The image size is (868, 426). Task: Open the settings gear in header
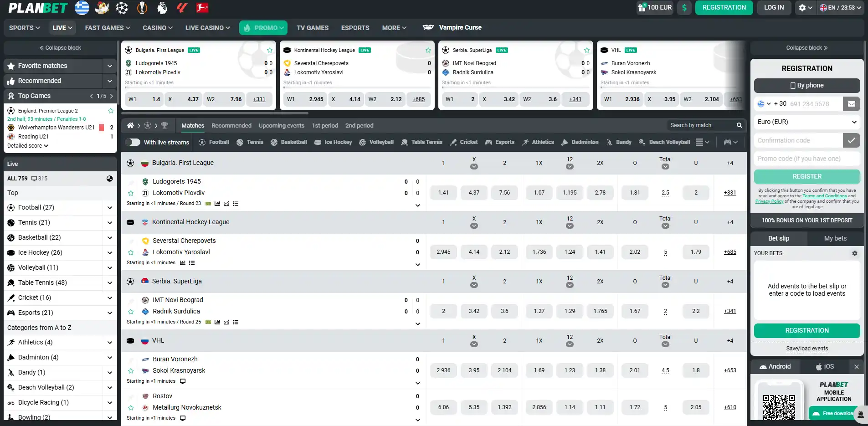[802, 7]
